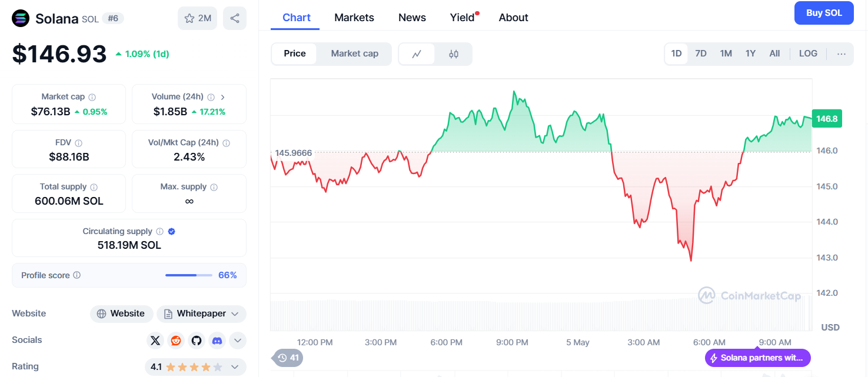Click the Buy SOL button

click(824, 13)
